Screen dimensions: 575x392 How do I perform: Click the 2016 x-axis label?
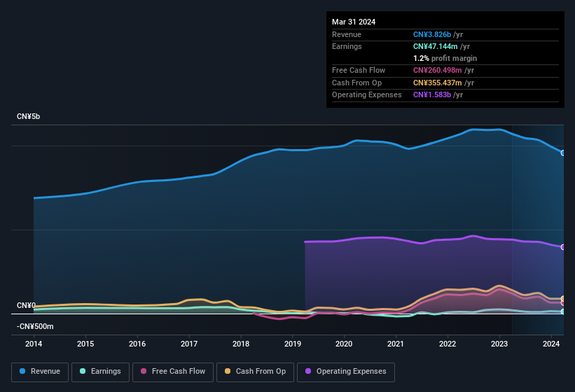coord(137,344)
